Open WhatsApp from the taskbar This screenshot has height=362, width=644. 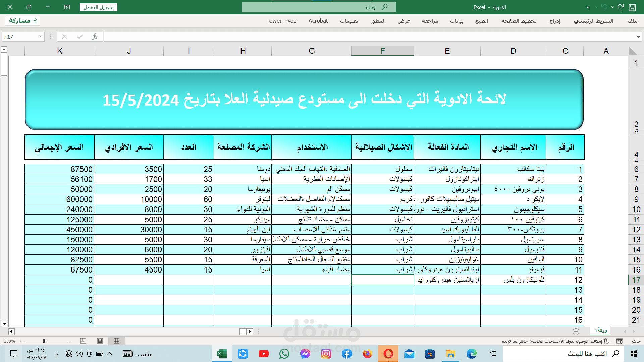pos(284,354)
